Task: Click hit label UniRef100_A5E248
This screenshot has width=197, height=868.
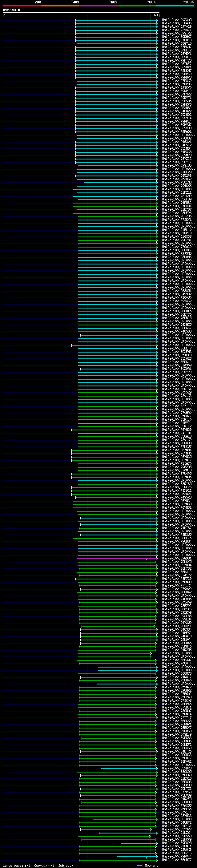Action: 177,697
